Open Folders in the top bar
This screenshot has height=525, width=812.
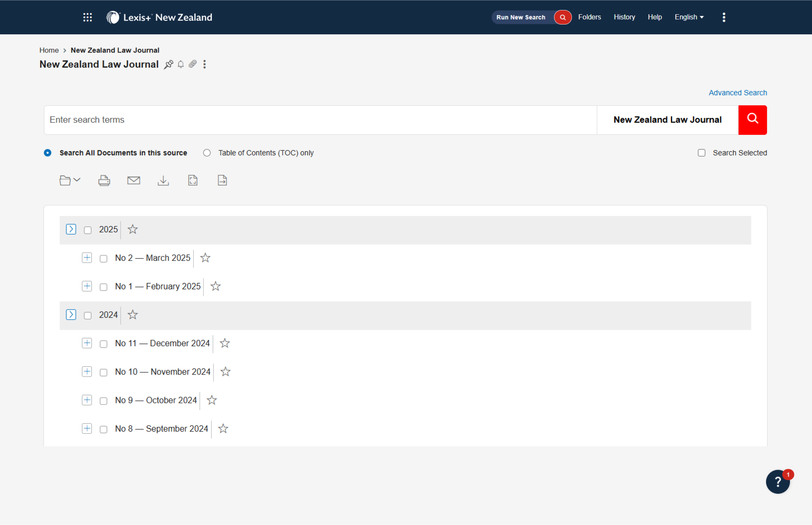coord(590,17)
